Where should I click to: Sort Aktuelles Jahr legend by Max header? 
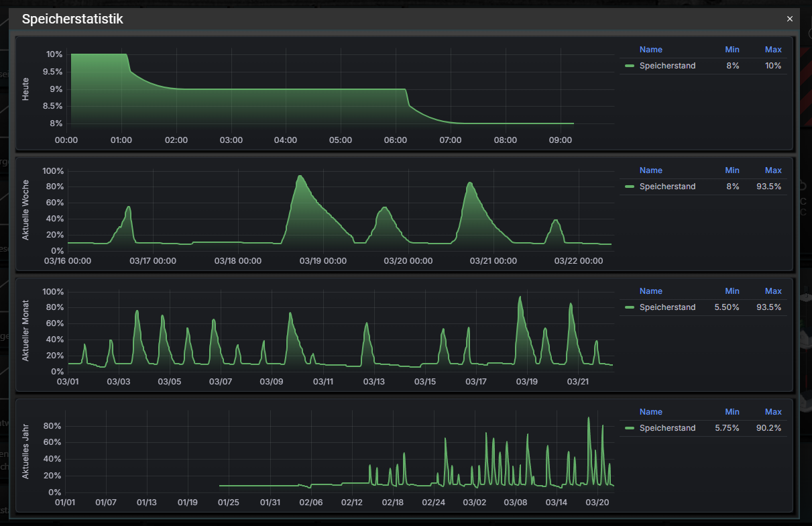point(773,412)
